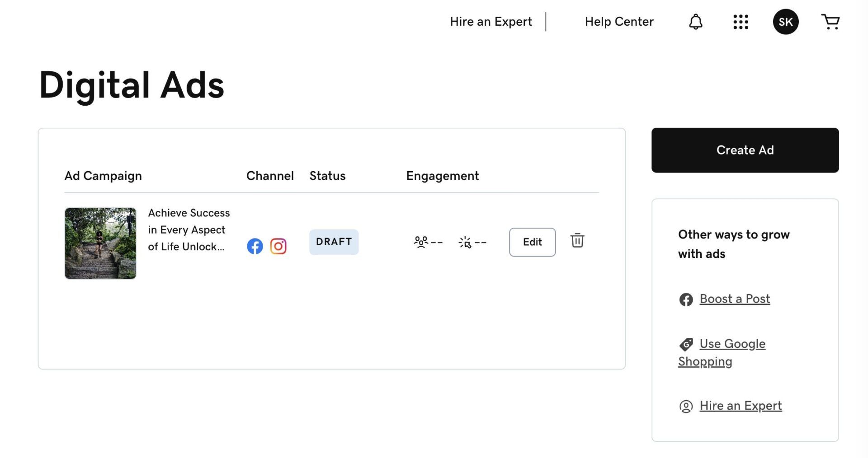Click the Instagram channel icon in campaign row
Viewport: 868px width, 458px height.
[x=278, y=246]
